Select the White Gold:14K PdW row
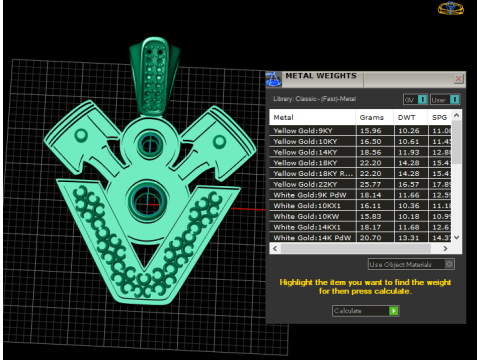 [x=360, y=237]
